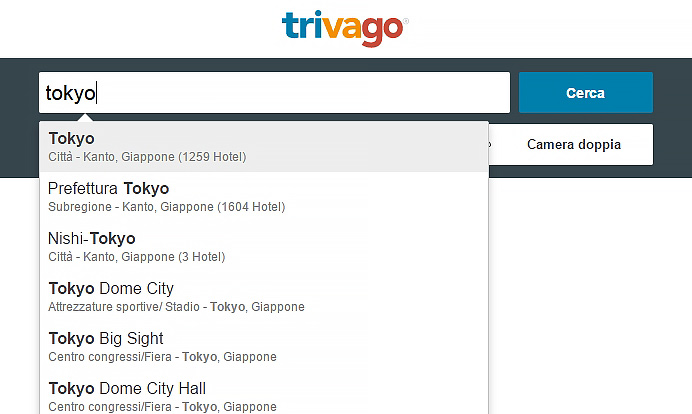
Task: Click the search field containing tokyo
Action: point(275,93)
